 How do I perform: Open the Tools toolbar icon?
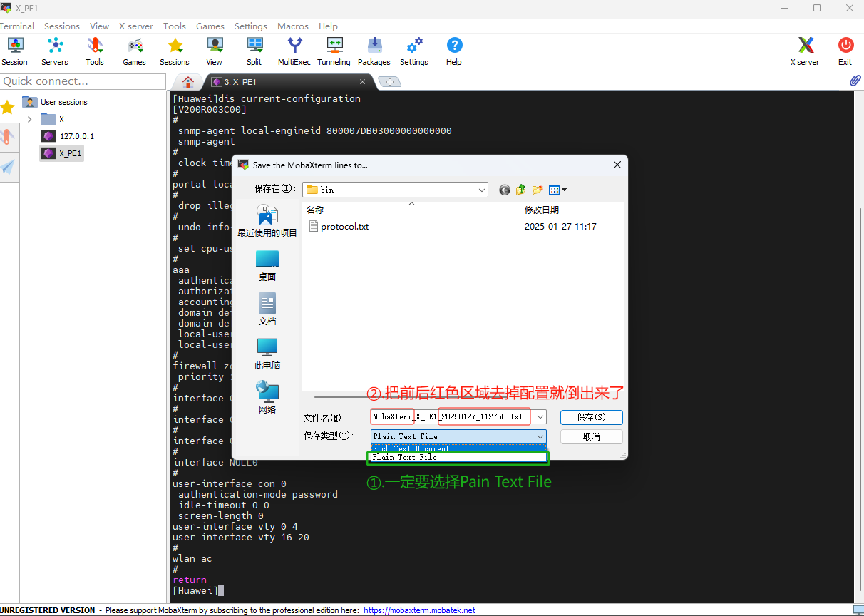95,52
